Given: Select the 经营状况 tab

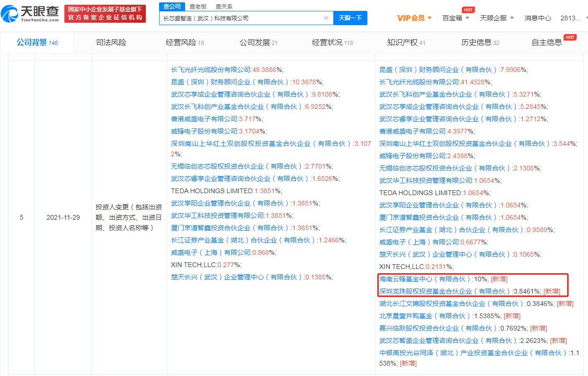Looking at the screenshot, I should click(x=333, y=43).
